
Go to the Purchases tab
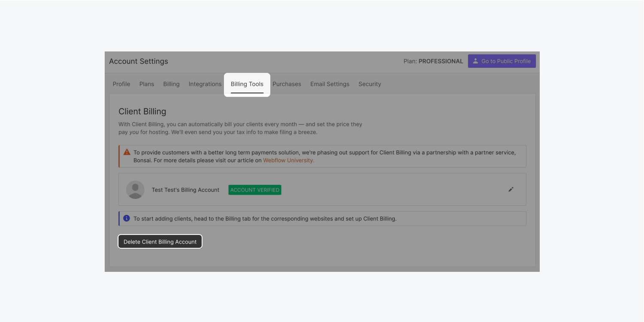[x=287, y=84]
